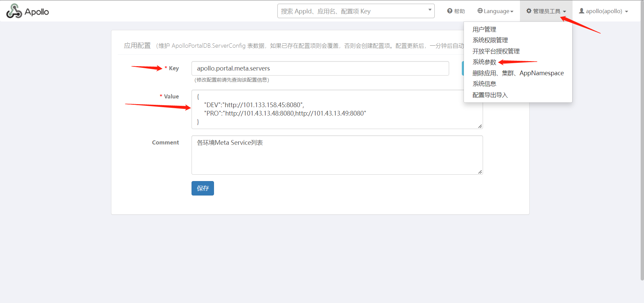The image size is (644, 303).
Task: Open 开放平台授权管理 menu entry
Action: tap(496, 51)
